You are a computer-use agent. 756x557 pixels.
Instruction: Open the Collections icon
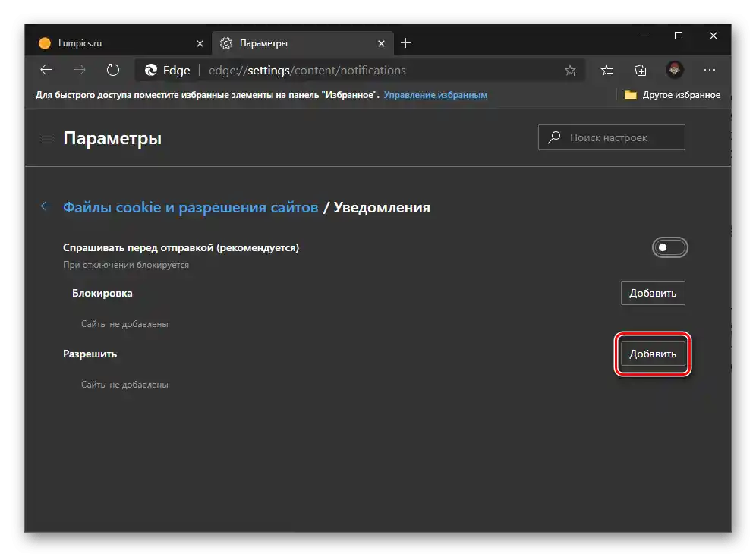640,70
